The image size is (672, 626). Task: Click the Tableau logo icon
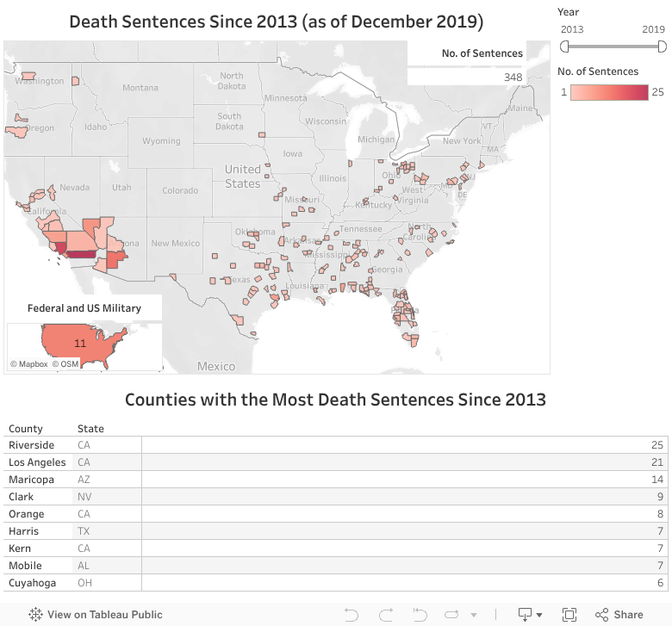coord(36,615)
